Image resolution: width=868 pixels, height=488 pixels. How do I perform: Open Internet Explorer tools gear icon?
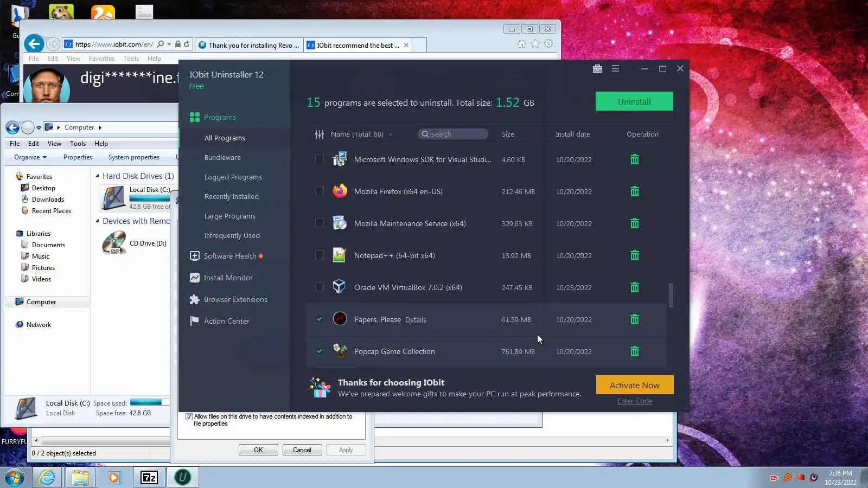click(548, 44)
